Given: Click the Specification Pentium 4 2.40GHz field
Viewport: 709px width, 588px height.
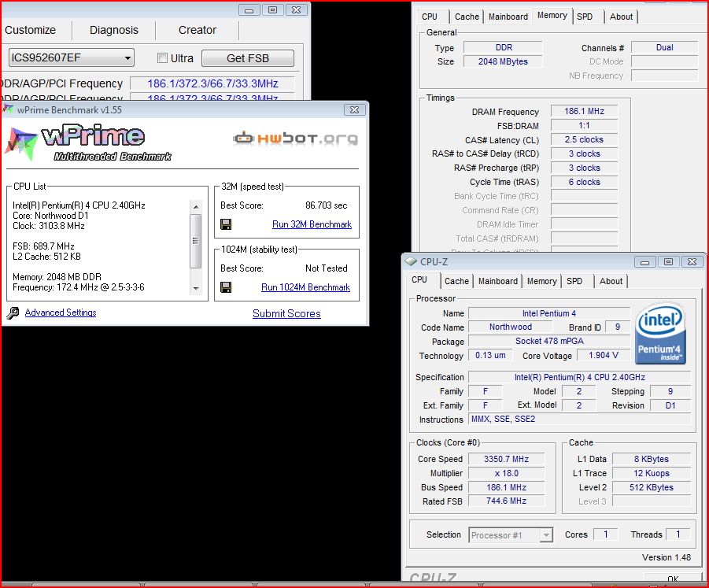Looking at the screenshot, I should click(580, 377).
